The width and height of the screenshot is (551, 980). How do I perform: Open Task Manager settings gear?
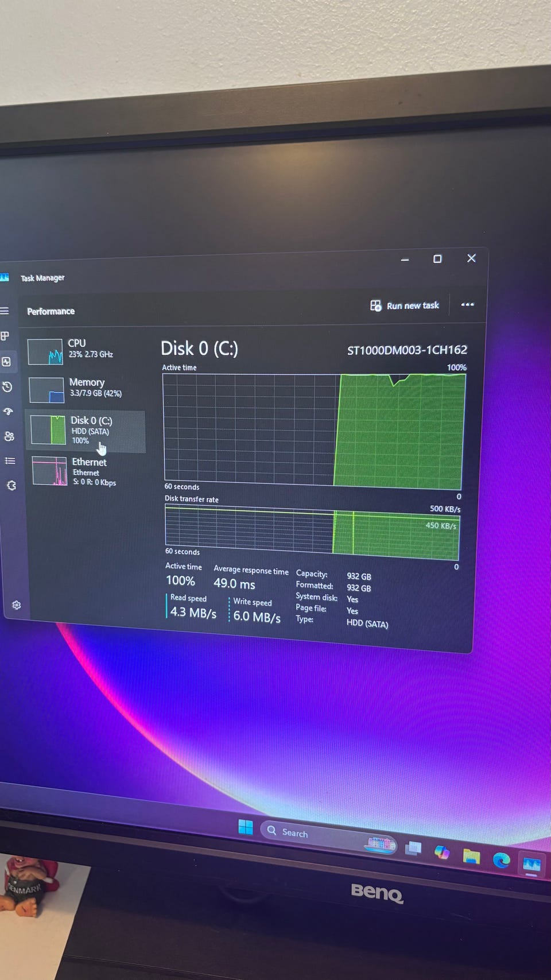tap(16, 605)
